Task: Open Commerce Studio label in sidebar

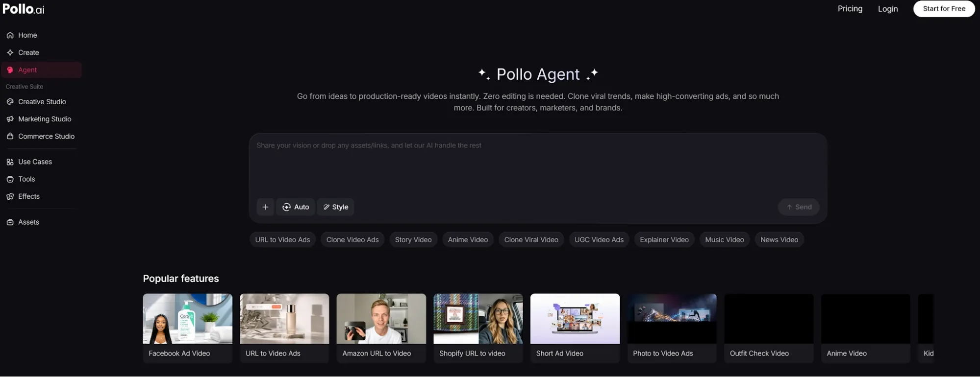Action: [x=47, y=136]
